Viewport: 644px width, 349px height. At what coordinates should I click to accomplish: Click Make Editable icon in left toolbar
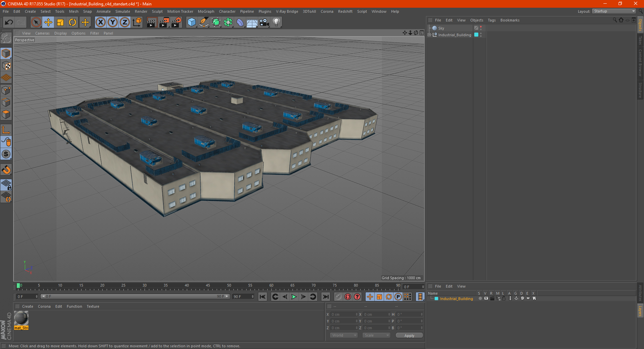6,38
